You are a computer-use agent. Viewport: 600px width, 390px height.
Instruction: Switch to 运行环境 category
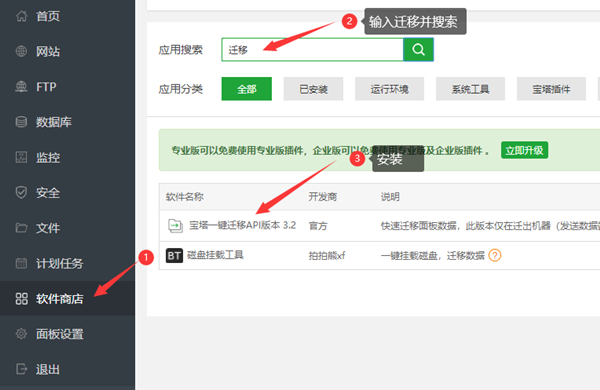click(x=390, y=89)
